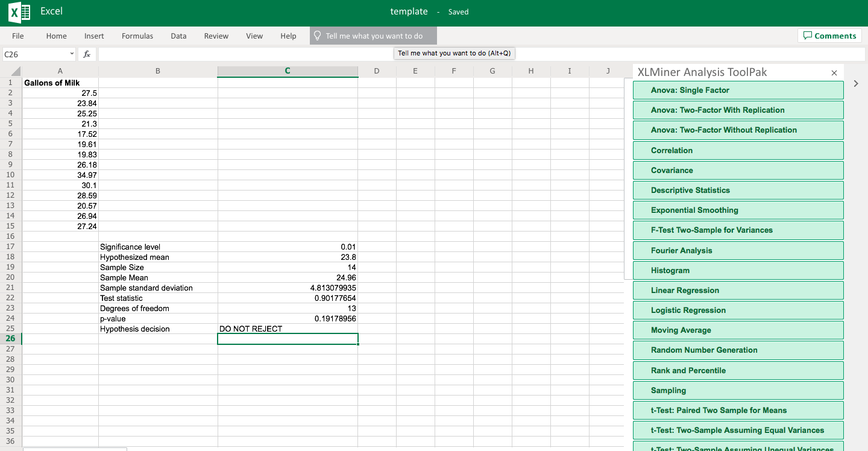Open Linear Regression tool

738,291
